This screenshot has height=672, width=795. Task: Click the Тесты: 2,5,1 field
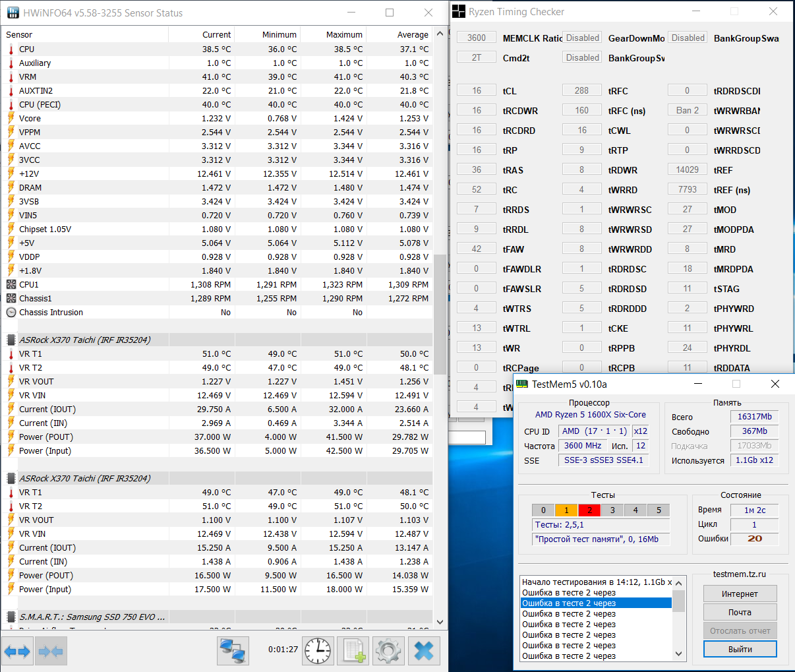601,525
